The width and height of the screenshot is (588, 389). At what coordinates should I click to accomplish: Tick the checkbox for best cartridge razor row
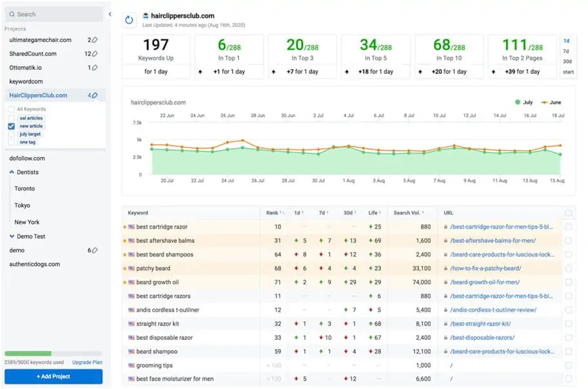(568, 227)
